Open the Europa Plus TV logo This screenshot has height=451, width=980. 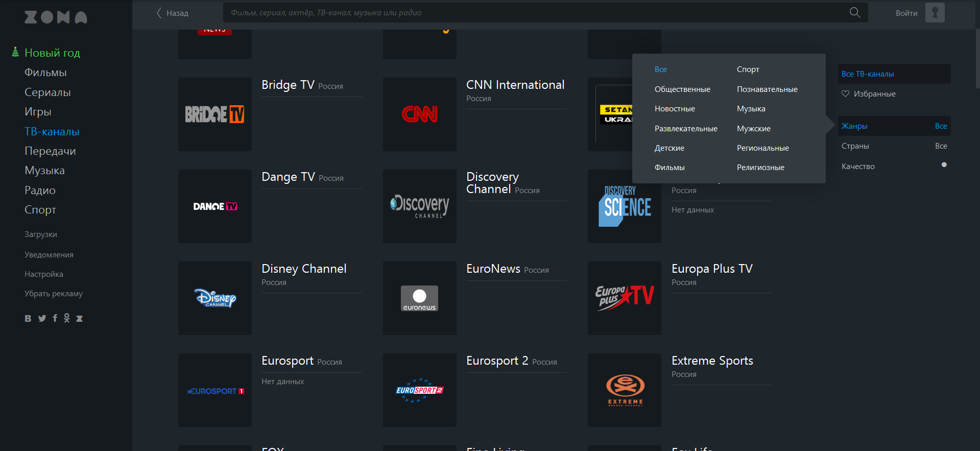click(624, 298)
